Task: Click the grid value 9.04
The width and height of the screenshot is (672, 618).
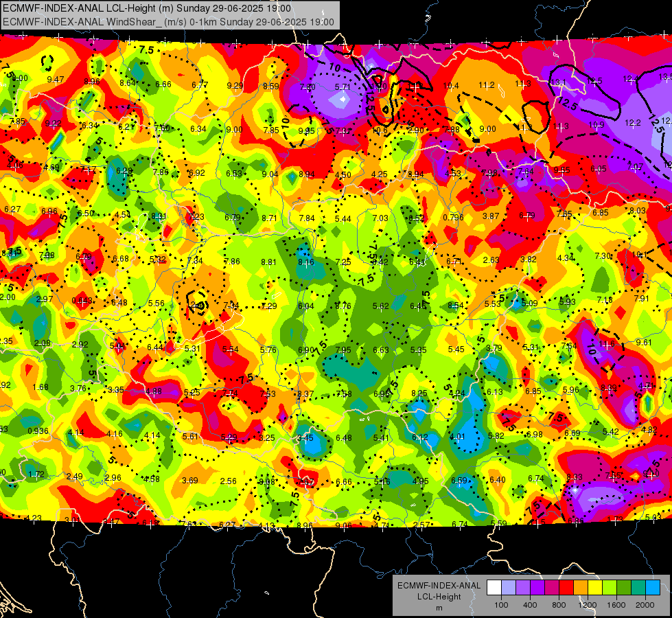Action: point(270,174)
